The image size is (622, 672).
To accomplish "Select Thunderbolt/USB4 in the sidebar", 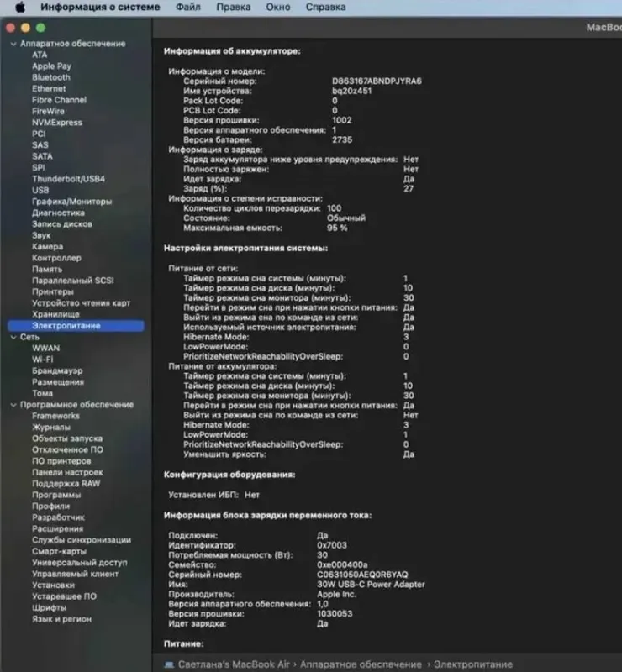I will coord(69,179).
